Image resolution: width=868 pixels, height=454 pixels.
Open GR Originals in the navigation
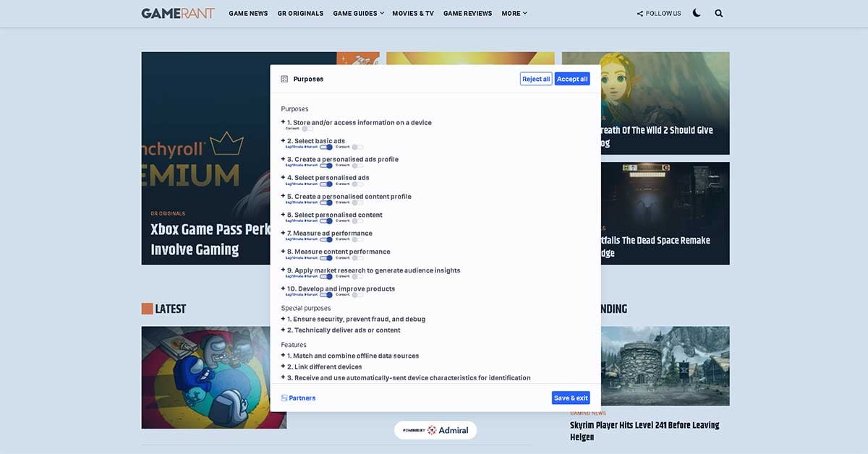[300, 13]
